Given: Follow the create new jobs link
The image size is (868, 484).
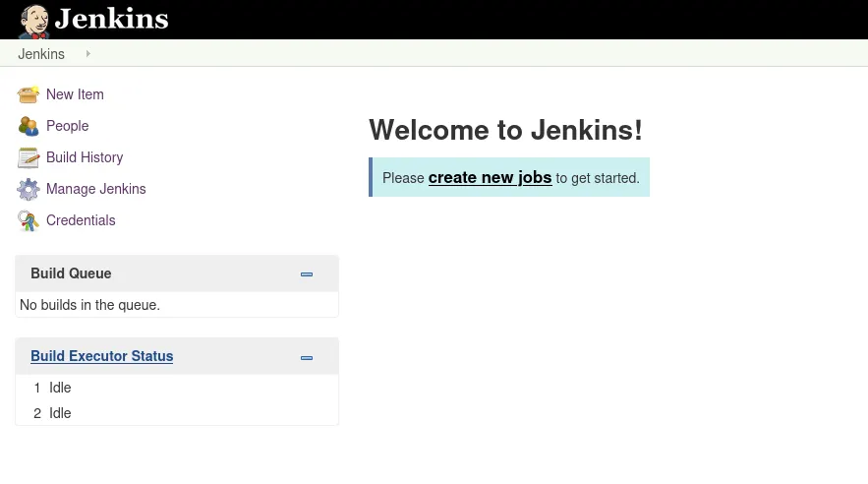Looking at the screenshot, I should point(490,177).
